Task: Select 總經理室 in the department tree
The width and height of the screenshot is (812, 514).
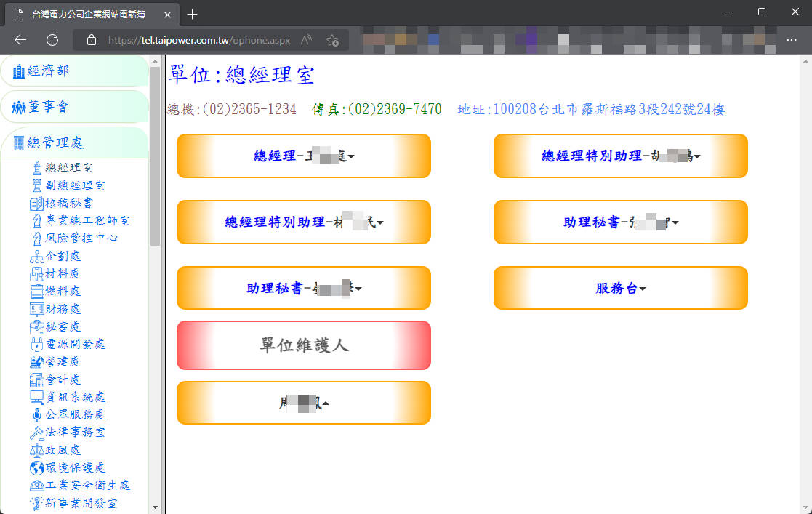Action: 69,168
